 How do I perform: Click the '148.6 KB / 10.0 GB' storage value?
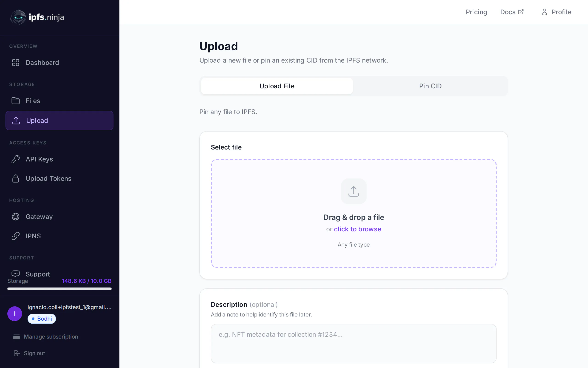[87, 281]
